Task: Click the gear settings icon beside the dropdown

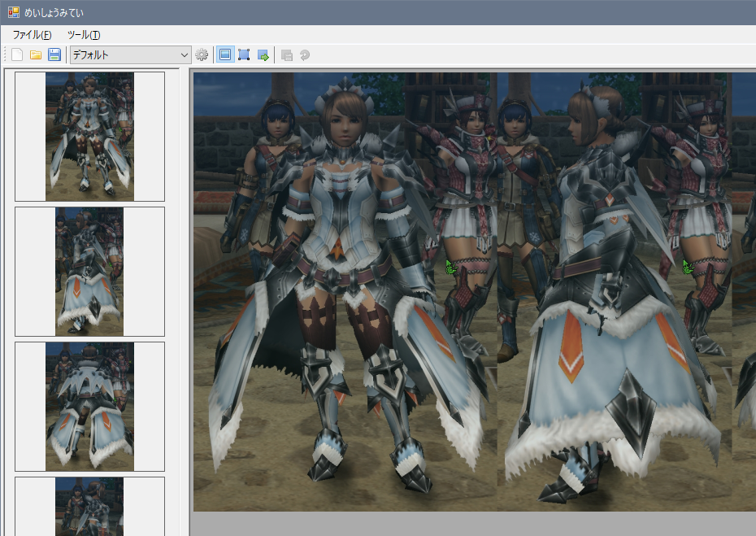Action: pos(202,55)
